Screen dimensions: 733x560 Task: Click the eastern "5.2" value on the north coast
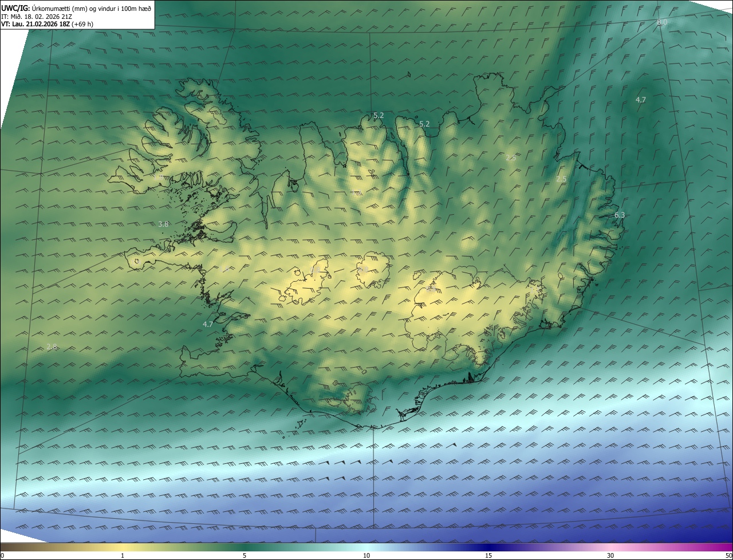tap(424, 124)
